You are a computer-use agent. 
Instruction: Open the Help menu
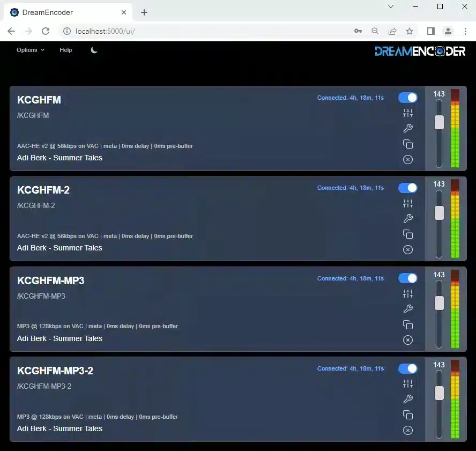(x=65, y=50)
